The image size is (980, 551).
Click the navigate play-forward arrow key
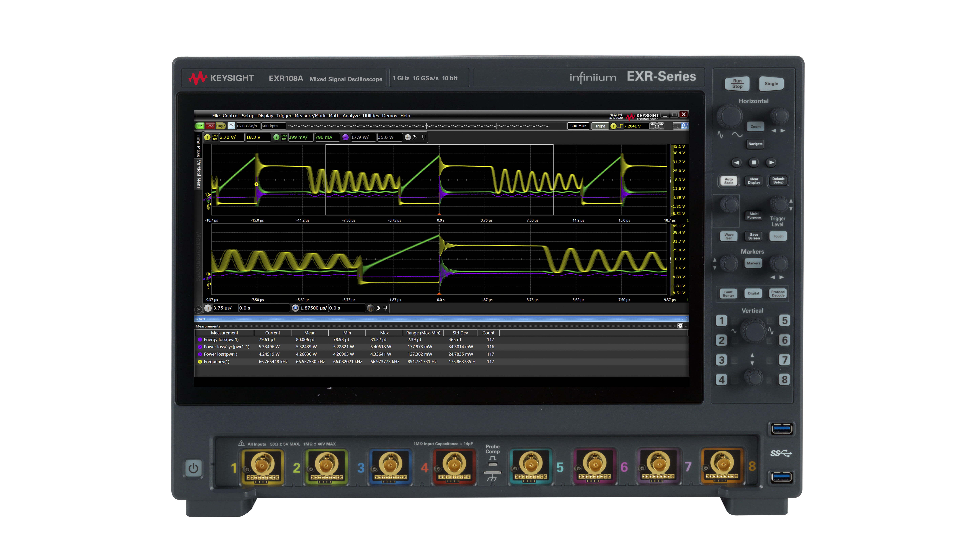[x=771, y=162]
